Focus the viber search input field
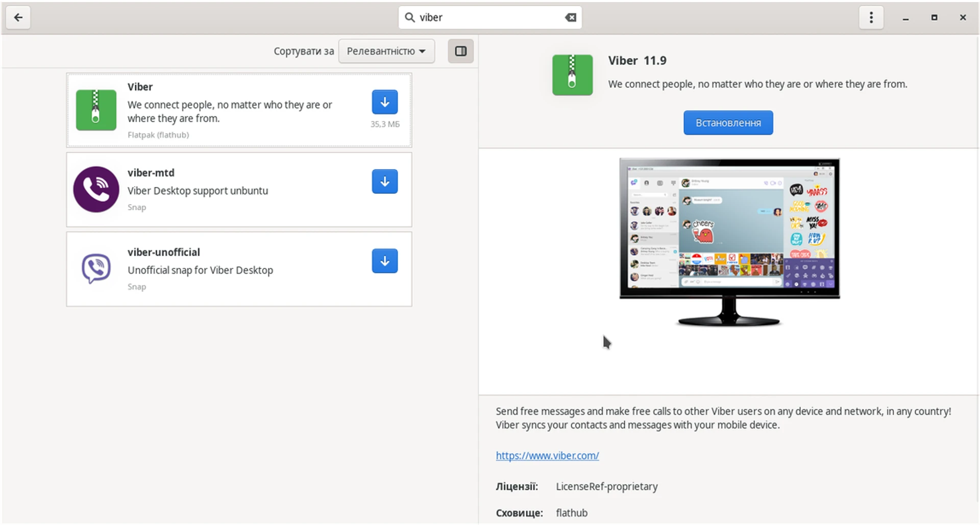Image resolution: width=980 pixels, height=525 pixels. point(490,17)
